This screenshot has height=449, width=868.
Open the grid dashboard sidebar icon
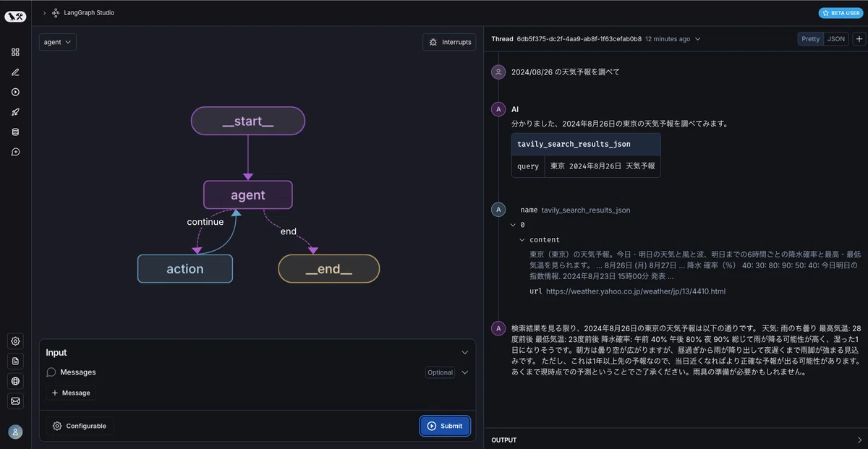click(x=15, y=52)
